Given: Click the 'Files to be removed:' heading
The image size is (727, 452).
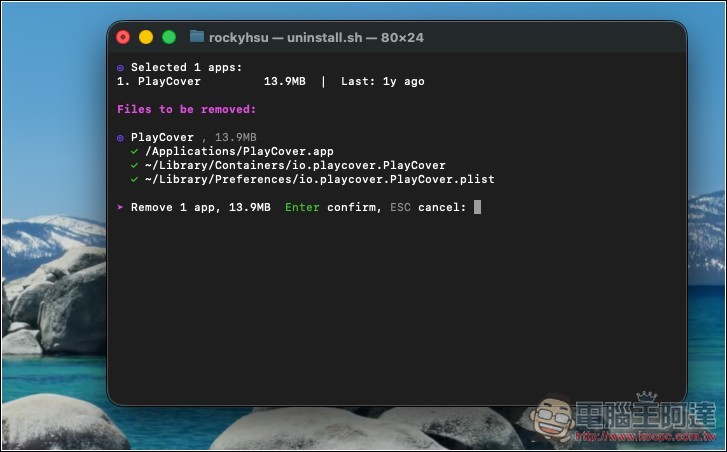Looking at the screenshot, I should coord(186,109).
